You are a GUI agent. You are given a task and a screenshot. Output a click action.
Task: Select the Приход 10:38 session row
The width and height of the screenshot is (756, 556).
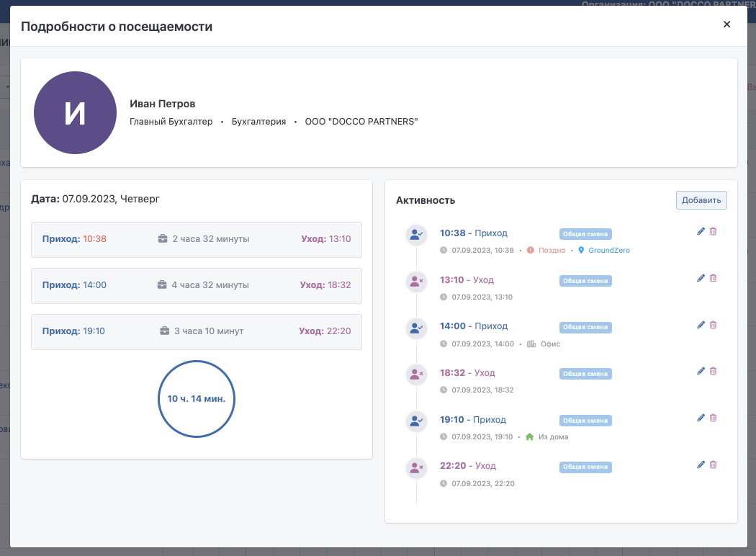click(197, 240)
